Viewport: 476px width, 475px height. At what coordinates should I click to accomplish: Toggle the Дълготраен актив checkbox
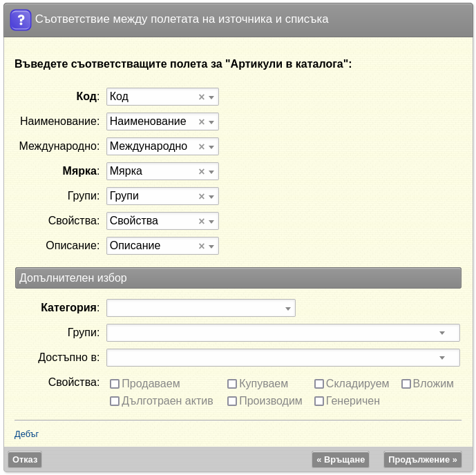click(115, 401)
